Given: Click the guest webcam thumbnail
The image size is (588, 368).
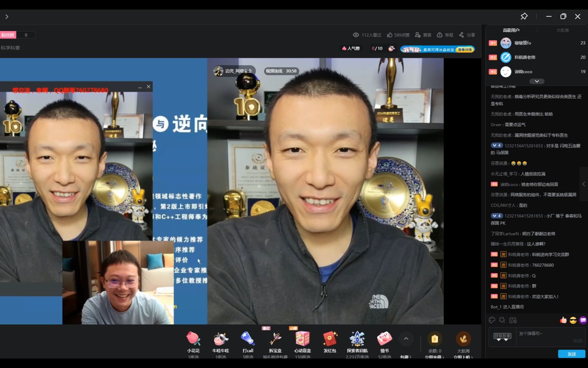Looking at the screenshot, I should coord(118,282).
